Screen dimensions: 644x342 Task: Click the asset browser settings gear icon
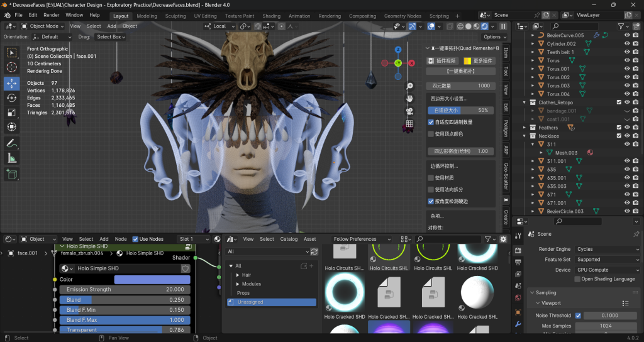pos(503,239)
